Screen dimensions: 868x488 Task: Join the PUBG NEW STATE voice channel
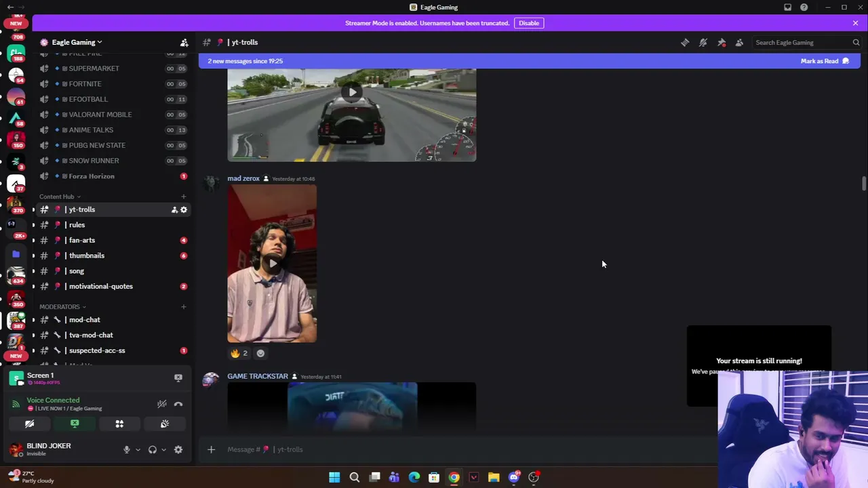point(113,145)
